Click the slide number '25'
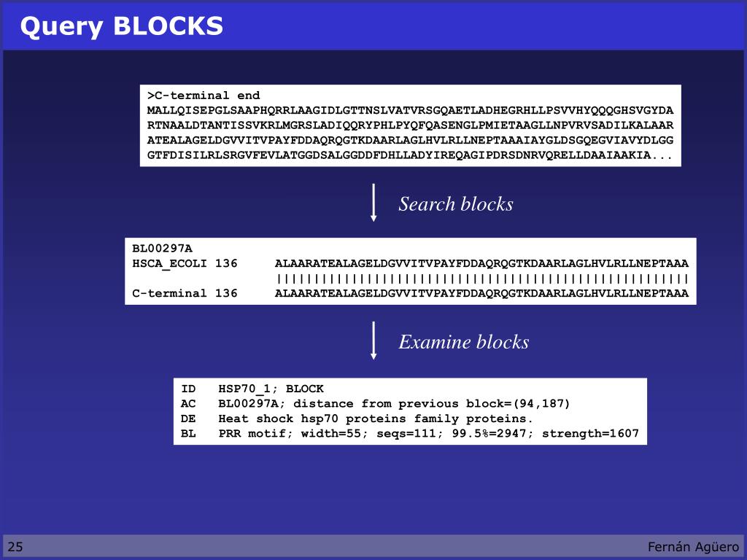 tap(15, 547)
